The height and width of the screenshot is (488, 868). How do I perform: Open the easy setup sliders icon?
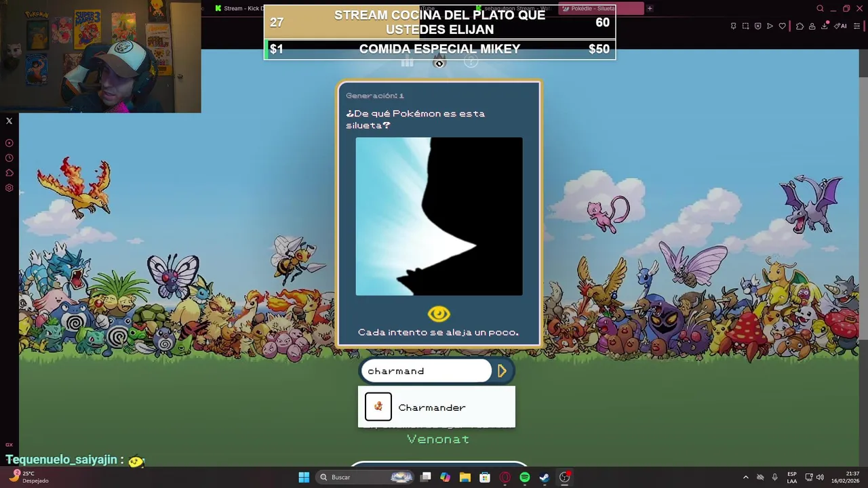click(857, 26)
